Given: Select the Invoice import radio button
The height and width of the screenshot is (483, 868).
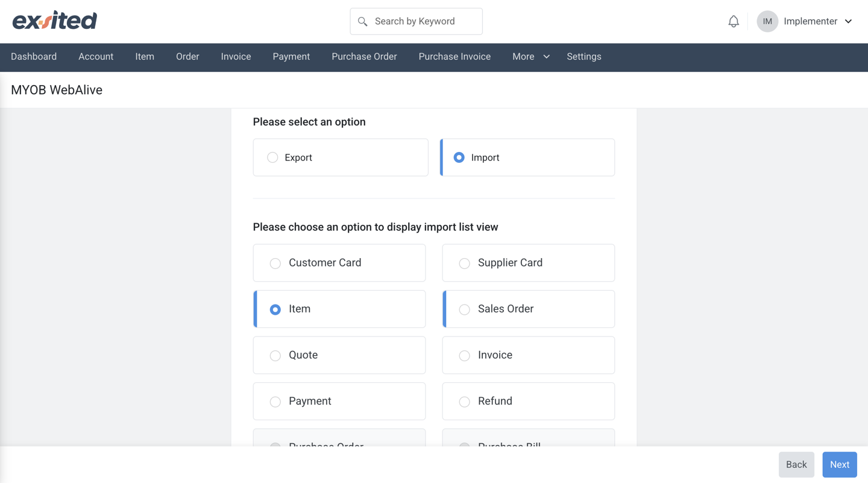Looking at the screenshot, I should (464, 356).
